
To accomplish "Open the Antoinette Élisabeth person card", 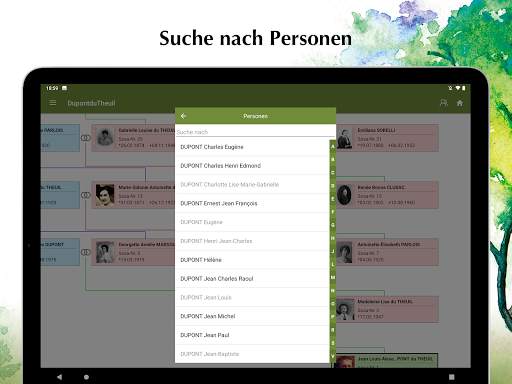I will pos(387,252).
